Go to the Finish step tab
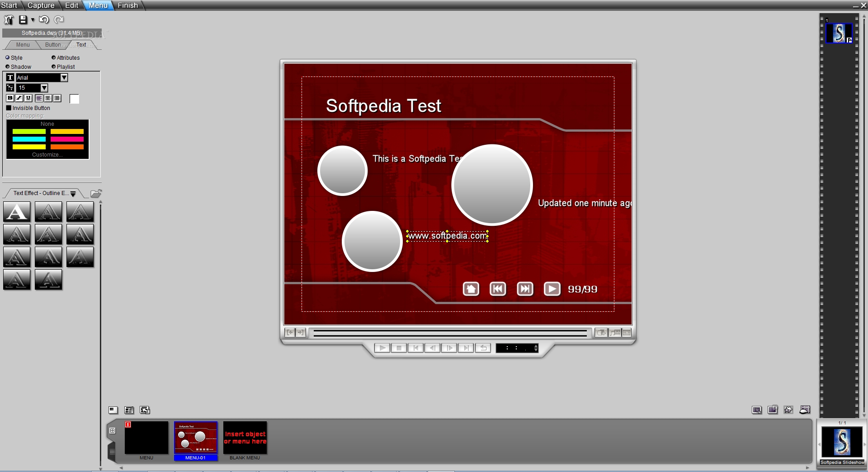Image resolution: width=868 pixels, height=472 pixels. [127, 5]
